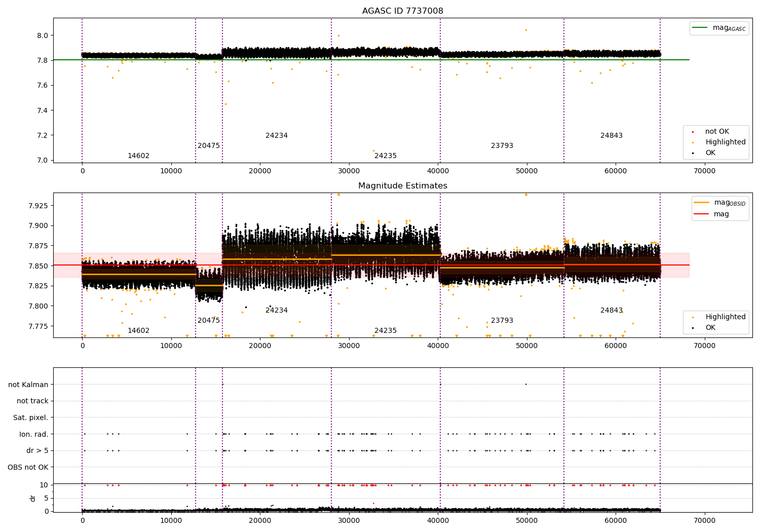Click the green line swatch in mag AGASC legend
The height and width of the screenshot is (532, 760).
click(700, 28)
